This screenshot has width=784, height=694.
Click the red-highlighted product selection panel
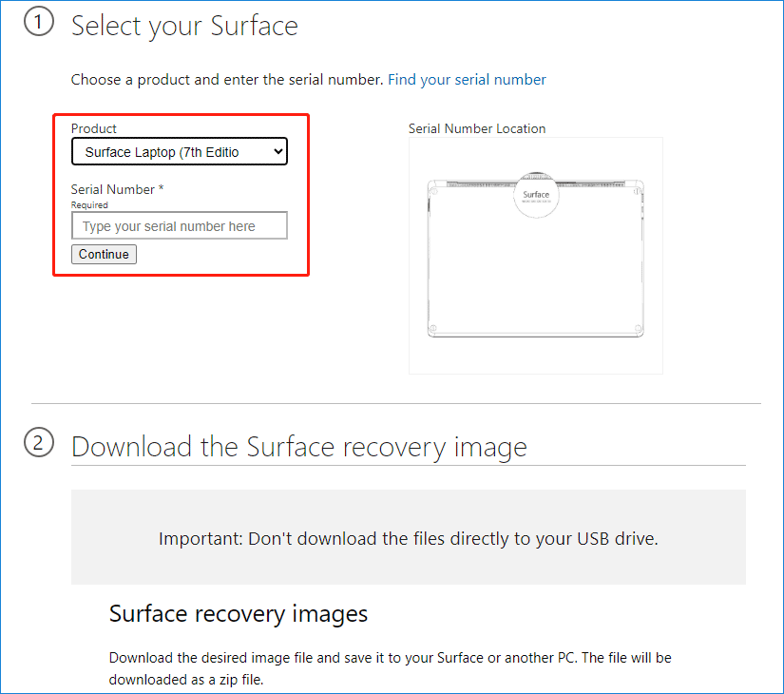coord(180,195)
